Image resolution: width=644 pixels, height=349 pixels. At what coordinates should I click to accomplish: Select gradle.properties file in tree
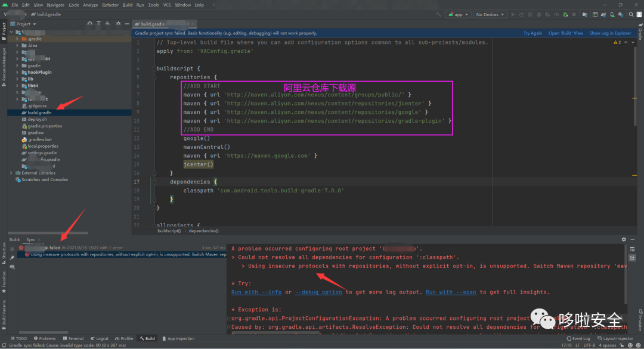(x=45, y=126)
